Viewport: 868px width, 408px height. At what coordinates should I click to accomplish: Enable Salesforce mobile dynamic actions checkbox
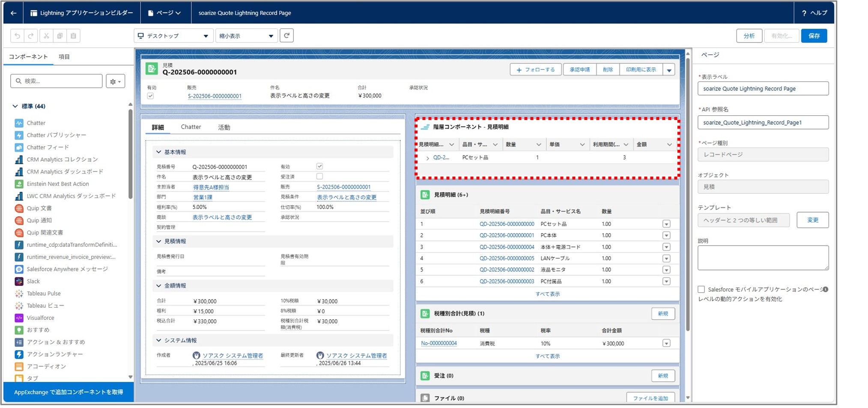(701, 290)
